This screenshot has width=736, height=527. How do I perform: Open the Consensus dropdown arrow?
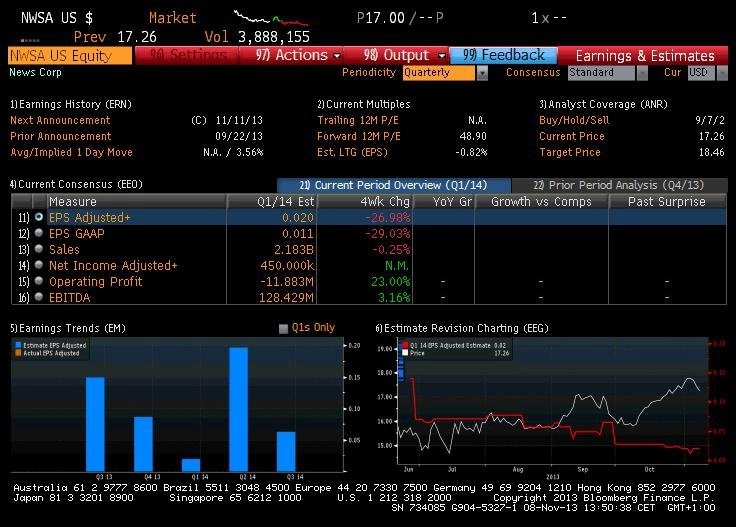642,73
